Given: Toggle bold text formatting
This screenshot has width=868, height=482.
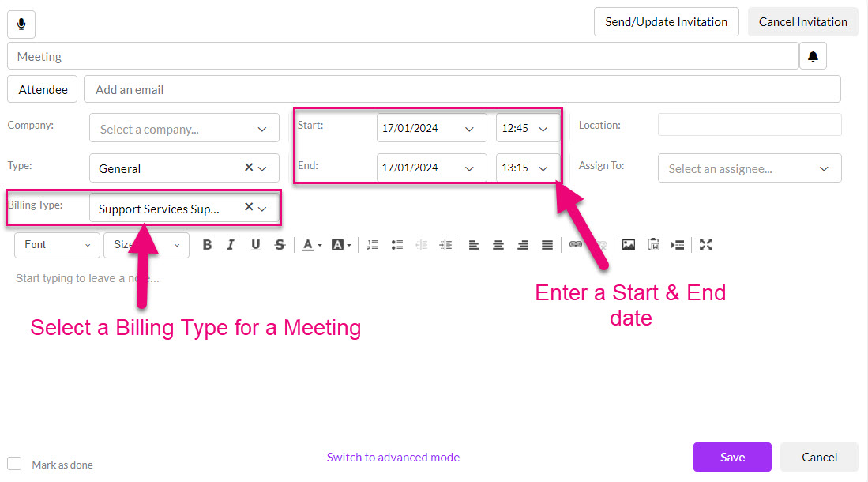Looking at the screenshot, I should click(207, 245).
